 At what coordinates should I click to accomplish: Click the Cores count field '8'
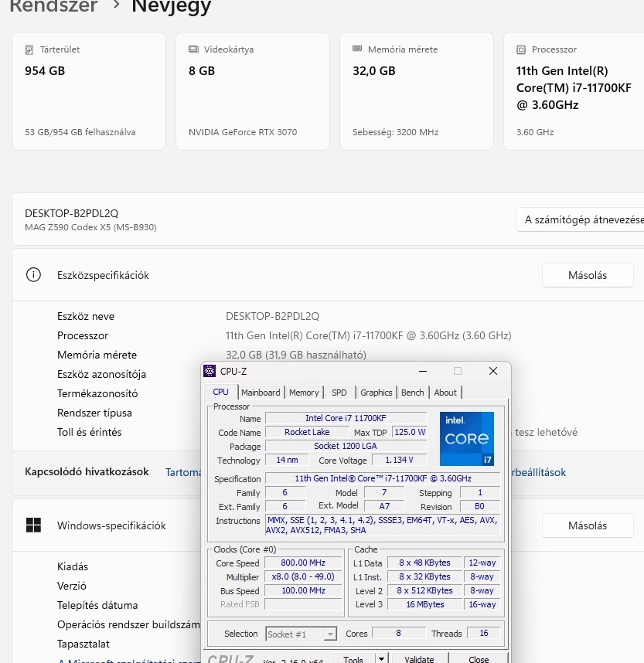point(399,633)
